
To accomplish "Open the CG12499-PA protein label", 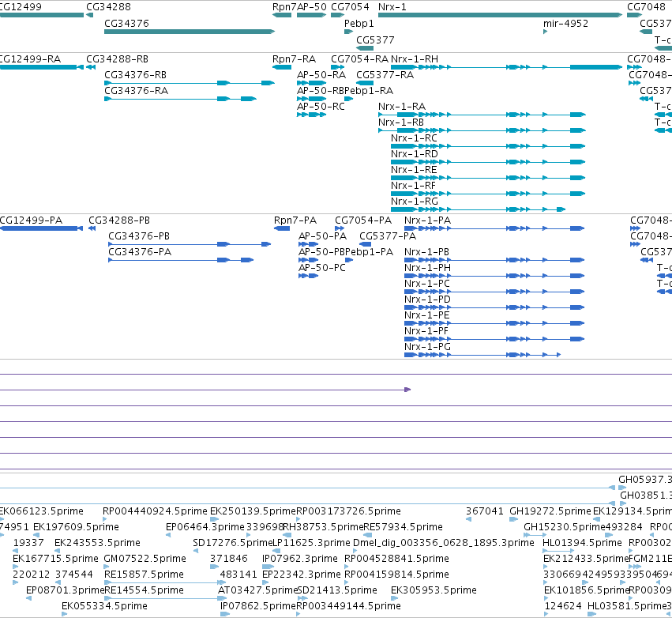I will [x=31, y=220].
